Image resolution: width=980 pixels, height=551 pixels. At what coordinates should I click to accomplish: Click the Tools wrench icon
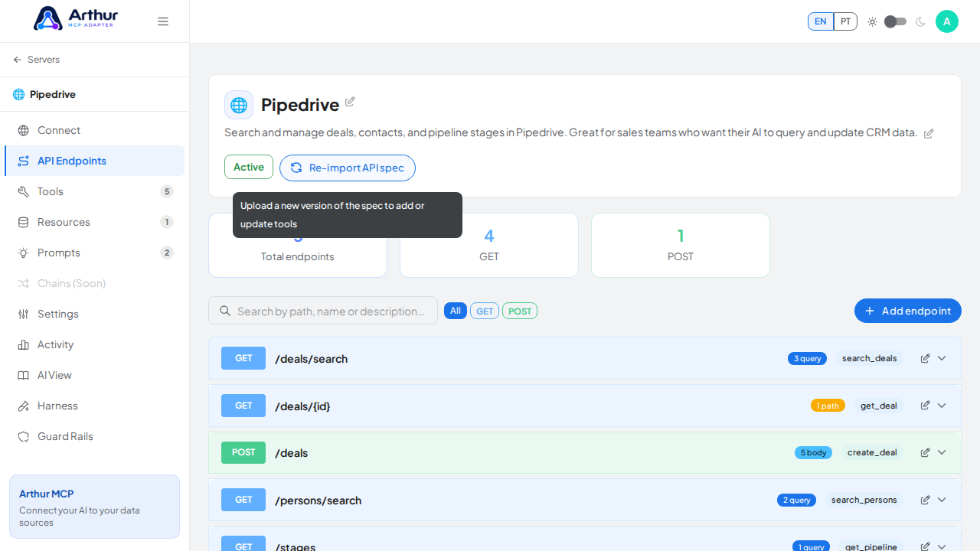coord(24,192)
